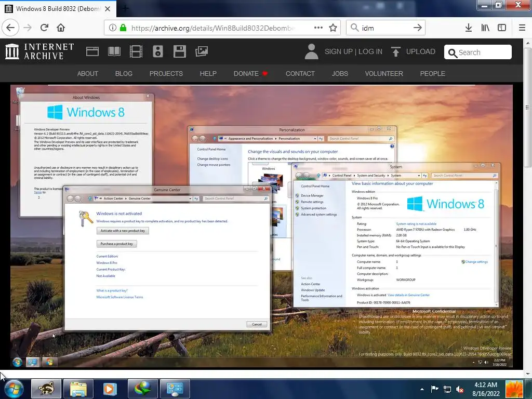Bookmark this page with the star icon
The width and height of the screenshot is (532, 399).
click(x=333, y=28)
